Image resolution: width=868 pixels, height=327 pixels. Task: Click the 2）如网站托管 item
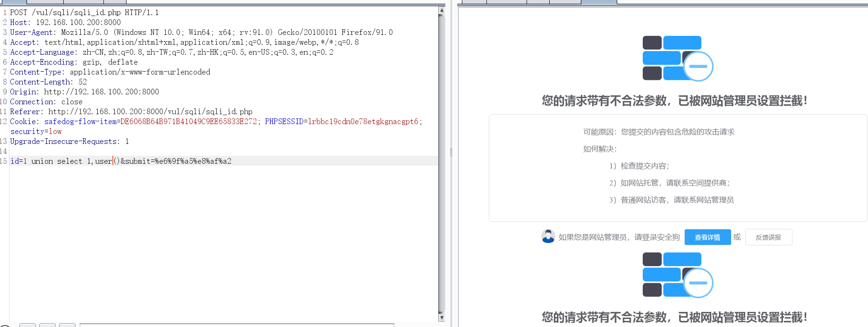pos(670,183)
